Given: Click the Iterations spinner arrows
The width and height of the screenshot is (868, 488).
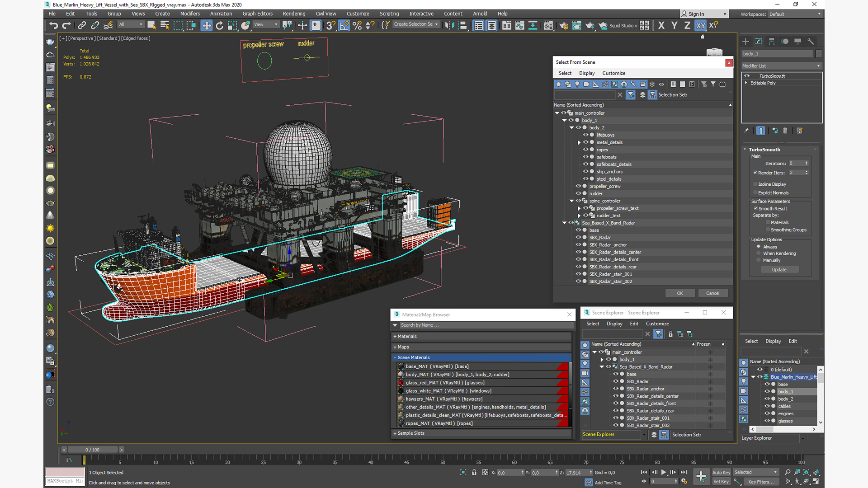Looking at the screenshot, I should tap(807, 163).
